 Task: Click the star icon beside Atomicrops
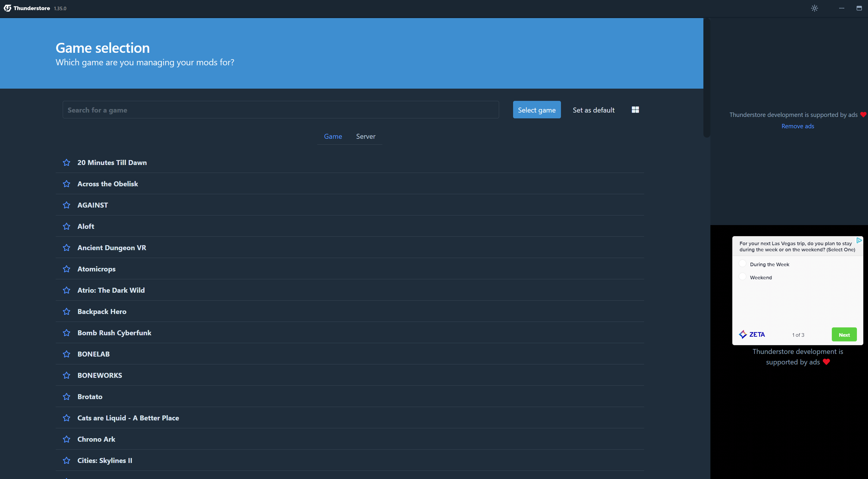66,269
